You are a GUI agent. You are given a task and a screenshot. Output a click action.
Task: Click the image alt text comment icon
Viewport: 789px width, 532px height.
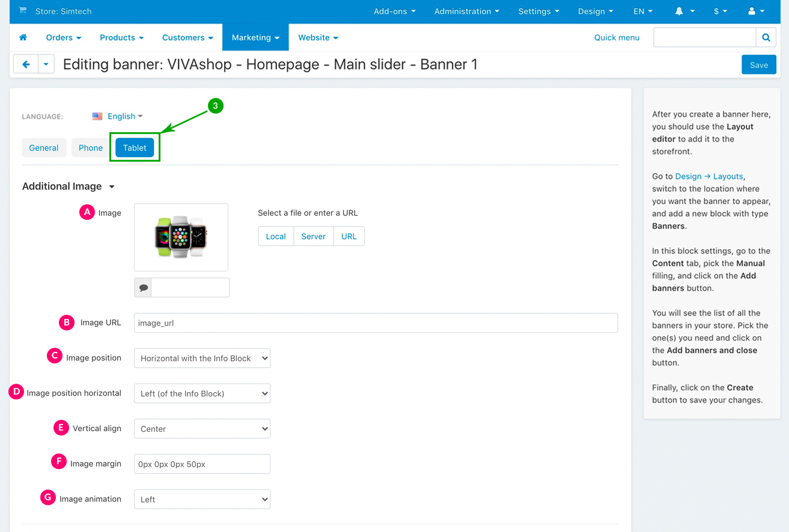pos(143,288)
